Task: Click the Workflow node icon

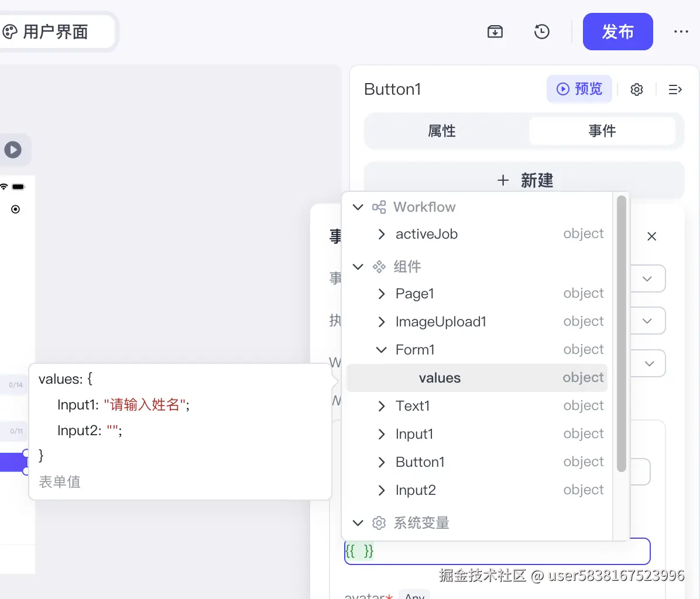Action: (379, 207)
